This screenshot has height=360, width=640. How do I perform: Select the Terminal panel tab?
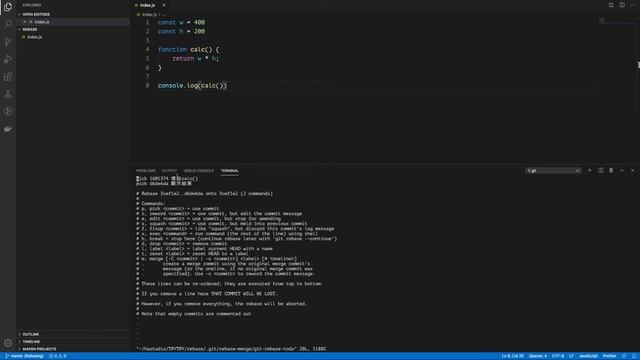[230, 171]
